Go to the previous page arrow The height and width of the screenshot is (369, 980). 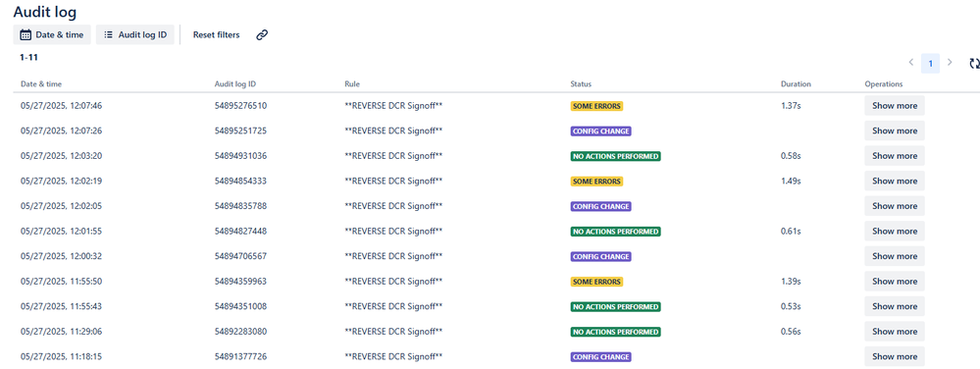pos(910,63)
